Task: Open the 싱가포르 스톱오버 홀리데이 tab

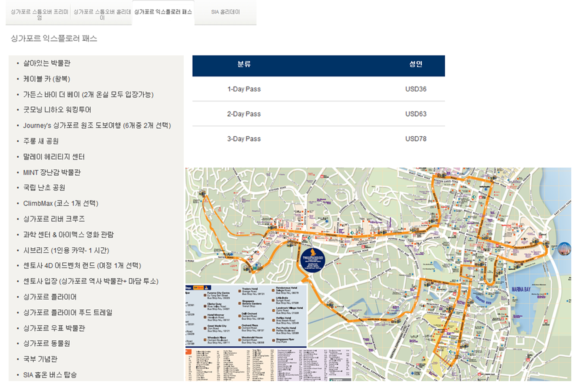Action: click(x=101, y=15)
